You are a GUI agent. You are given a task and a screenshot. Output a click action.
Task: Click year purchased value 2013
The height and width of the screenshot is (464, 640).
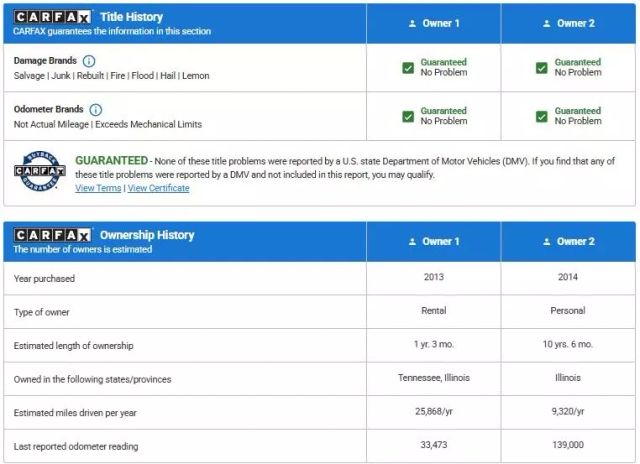click(433, 277)
